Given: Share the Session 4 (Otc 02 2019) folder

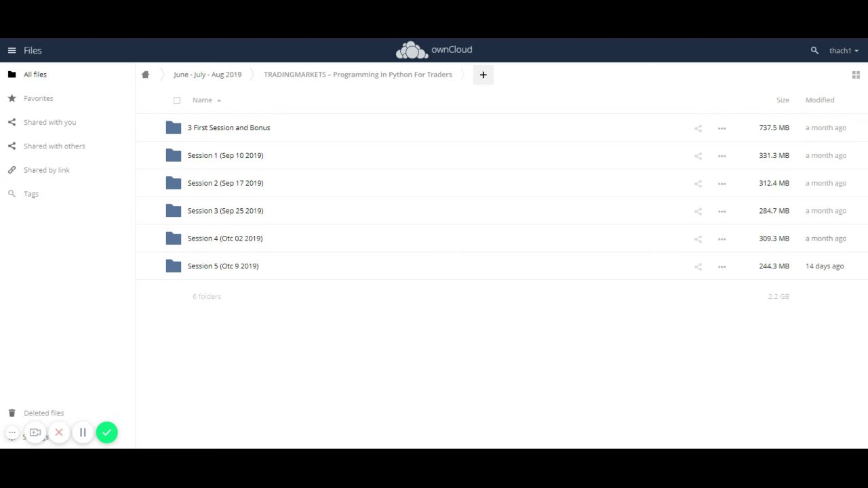Looking at the screenshot, I should pyautogui.click(x=698, y=239).
